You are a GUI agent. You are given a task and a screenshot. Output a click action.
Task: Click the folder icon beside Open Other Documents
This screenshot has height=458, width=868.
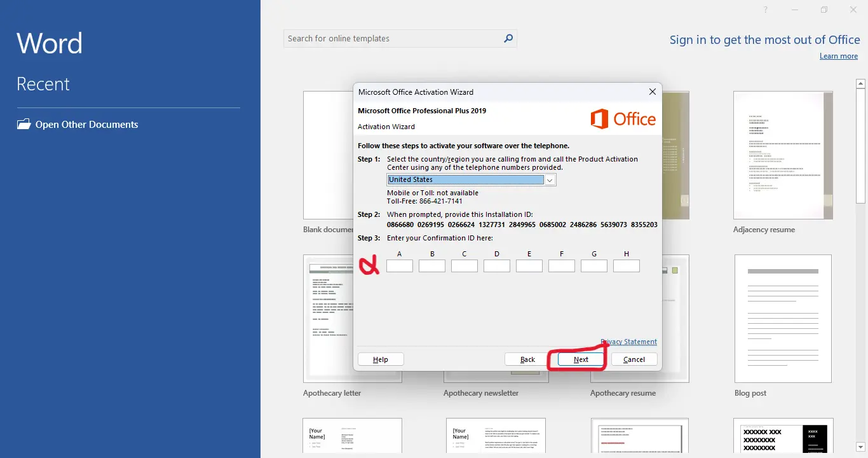[24, 124]
